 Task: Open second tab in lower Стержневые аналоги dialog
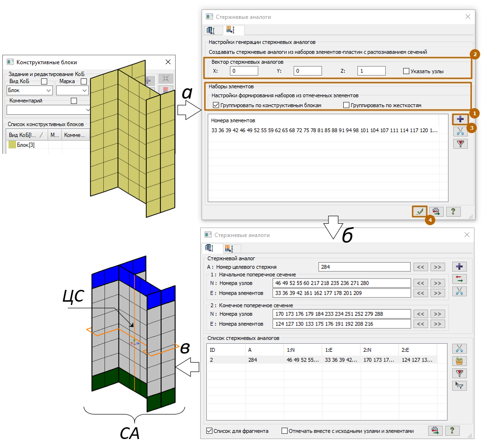point(230,248)
